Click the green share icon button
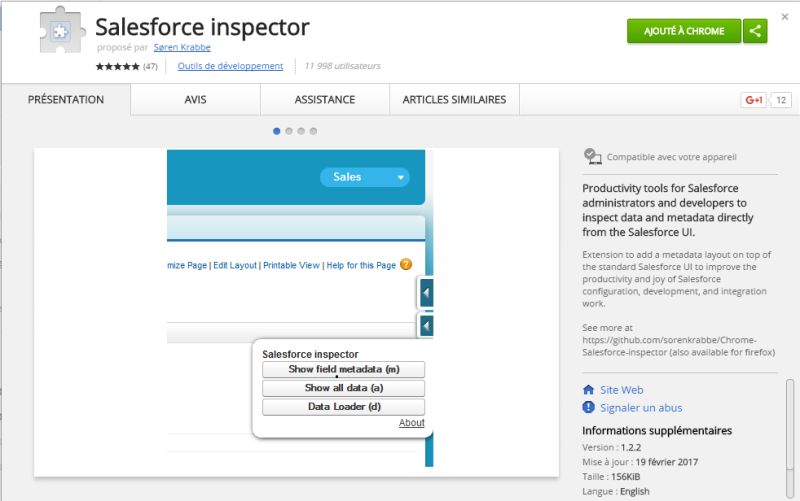800x501 pixels. [755, 31]
